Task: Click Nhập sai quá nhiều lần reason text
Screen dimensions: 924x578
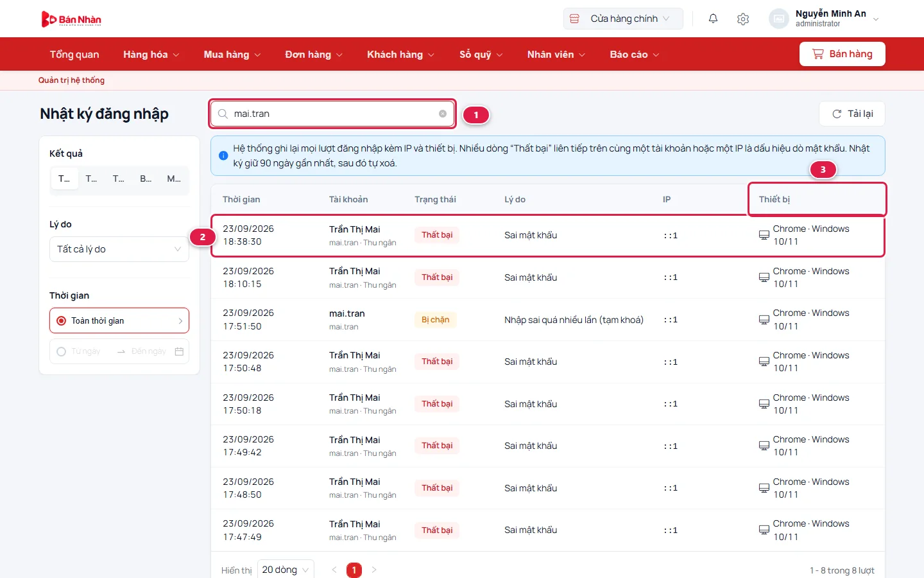Action: (x=574, y=320)
